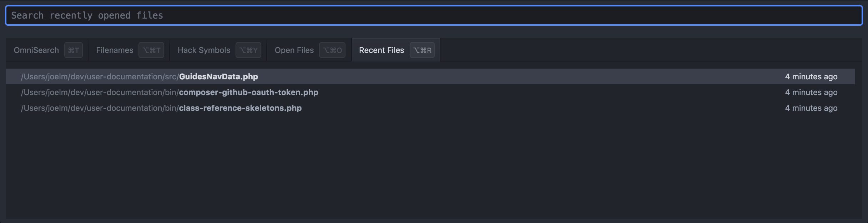Click the ⌘T shortcut badge for OmniSearch
Screen dimensions: 868x223
73,50
